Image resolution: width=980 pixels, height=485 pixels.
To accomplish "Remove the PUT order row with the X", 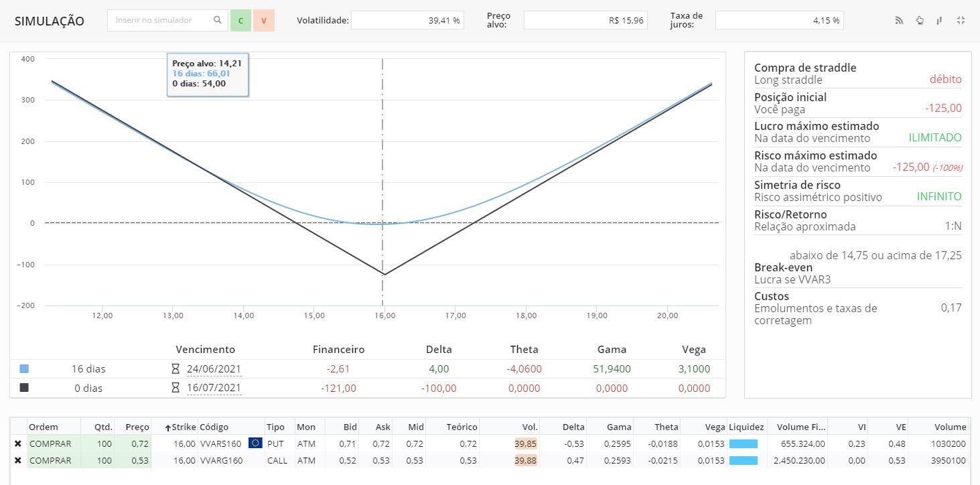I will [x=17, y=443].
